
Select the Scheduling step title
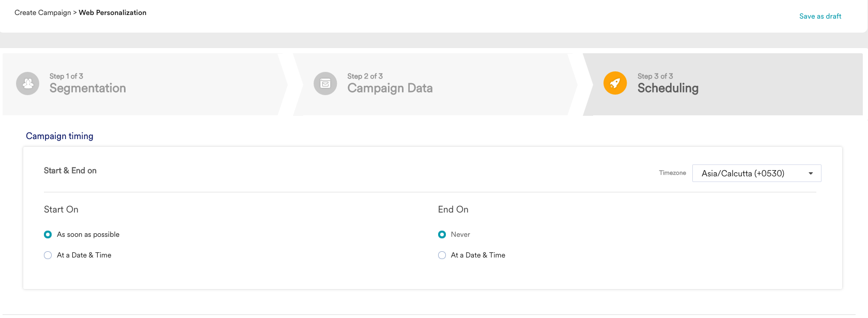(x=668, y=88)
